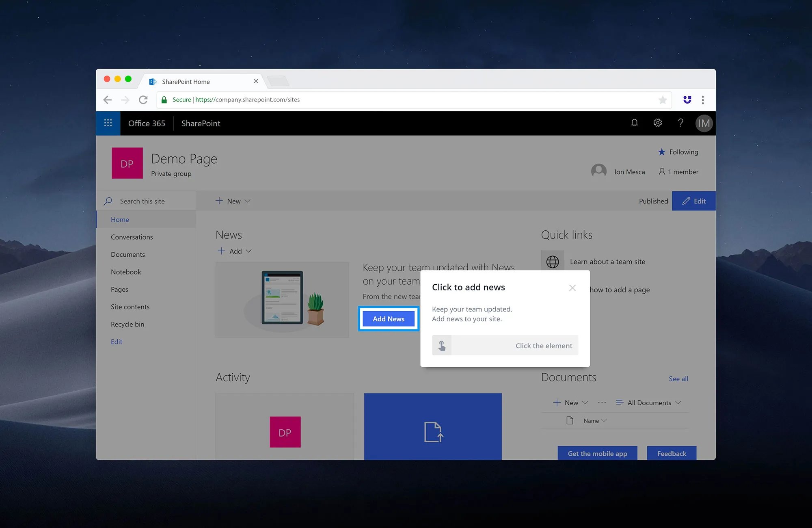Open the help question mark menu
This screenshot has height=528, width=812.
(x=681, y=123)
